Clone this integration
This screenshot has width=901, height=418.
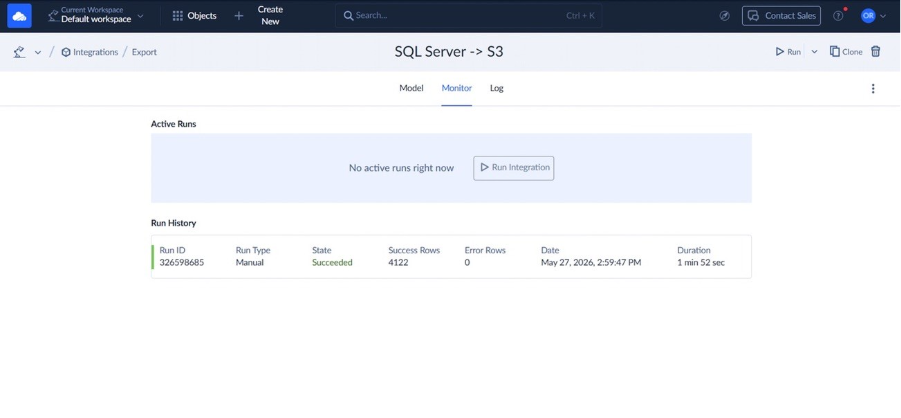(x=846, y=52)
